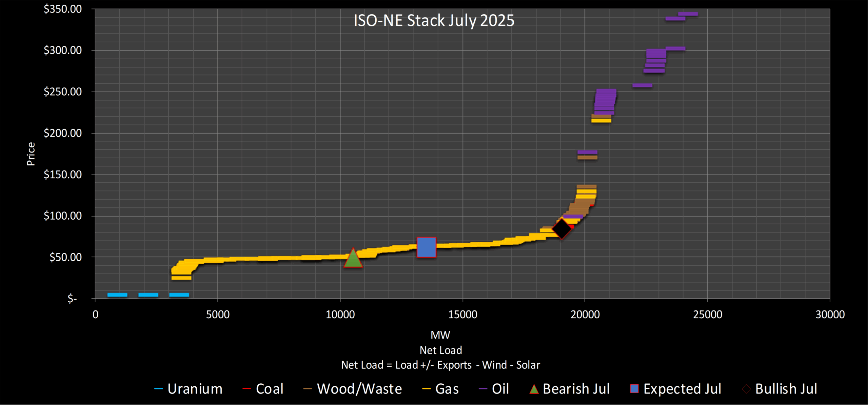
Task: Click the Oil legend line marker
Action: (x=483, y=389)
